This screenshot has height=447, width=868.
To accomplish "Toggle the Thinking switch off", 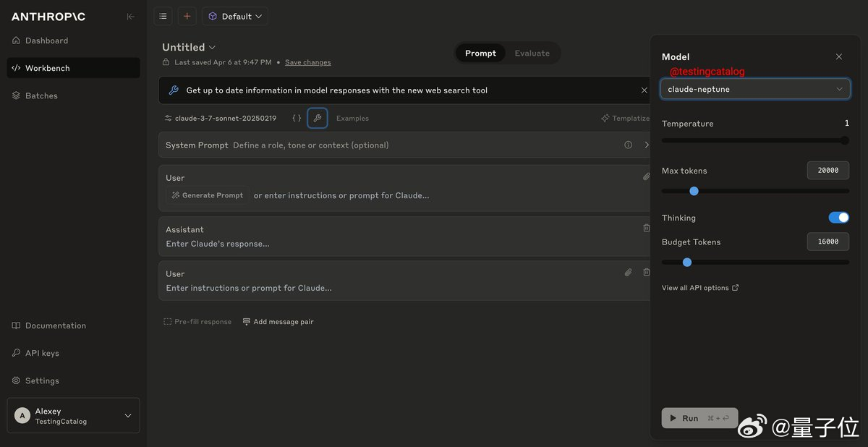I will 839,218.
